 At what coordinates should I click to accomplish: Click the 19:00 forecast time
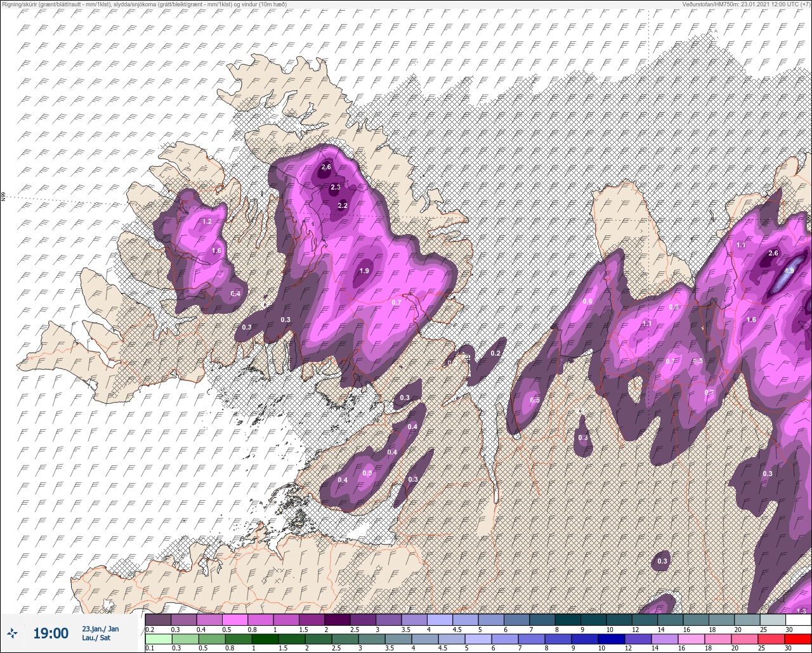point(51,633)
